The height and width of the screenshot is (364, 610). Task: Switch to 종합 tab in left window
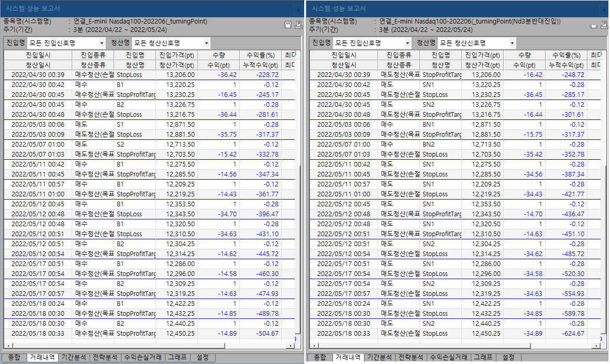pos(14,357)
